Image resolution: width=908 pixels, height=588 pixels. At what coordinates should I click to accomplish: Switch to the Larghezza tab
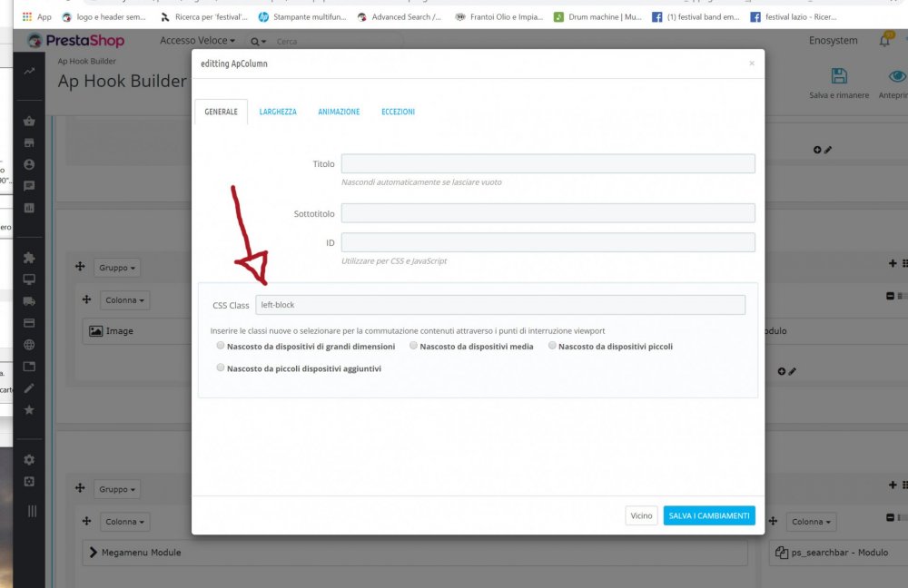pyautogui.click(x=278, y=112)
